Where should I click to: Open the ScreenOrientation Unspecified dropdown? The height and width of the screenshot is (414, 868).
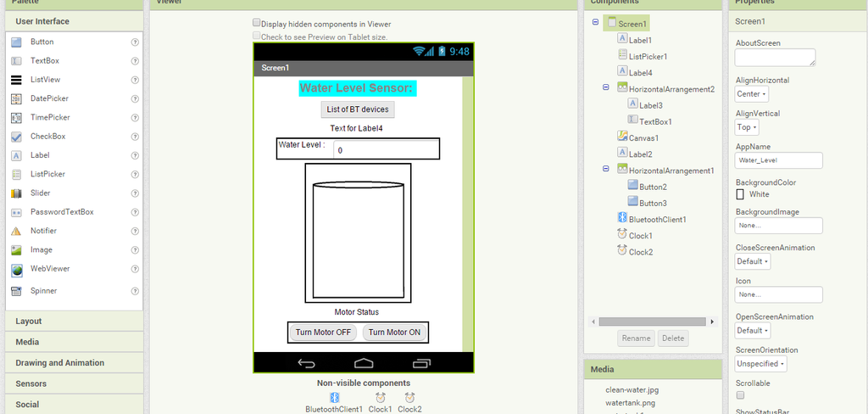click(760, 364)
